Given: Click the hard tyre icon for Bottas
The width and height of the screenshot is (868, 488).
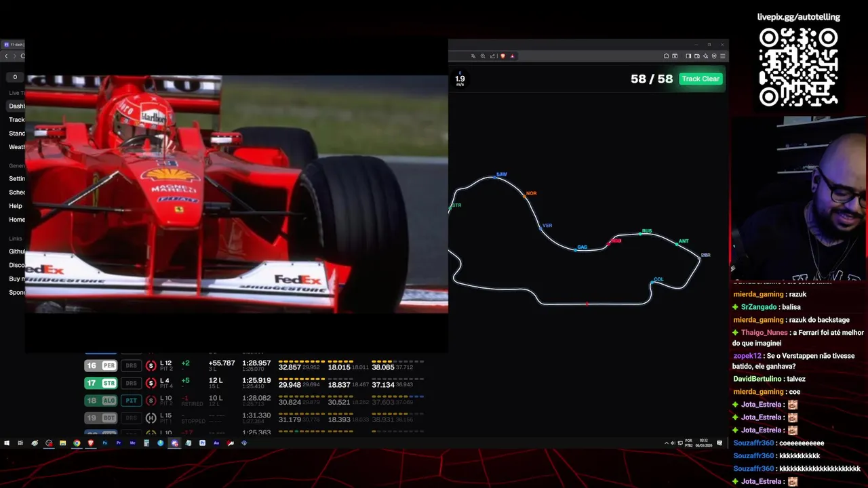Looking at the screenshot, I should click(x=151, y=418).
